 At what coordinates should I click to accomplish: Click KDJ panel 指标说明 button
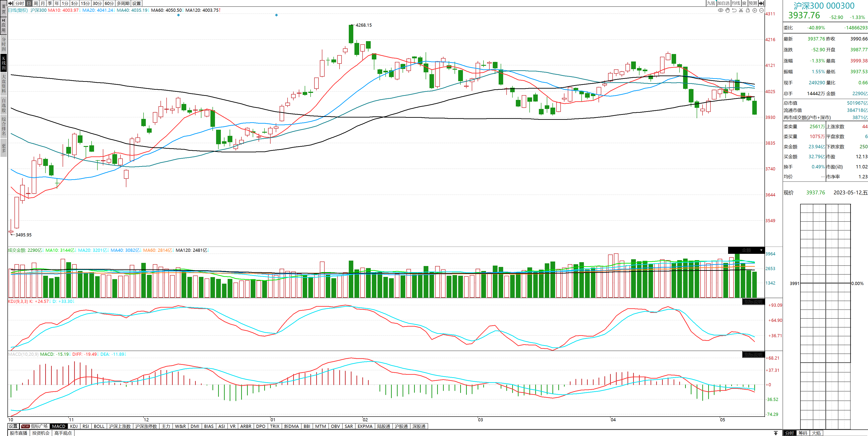[753, 302]
